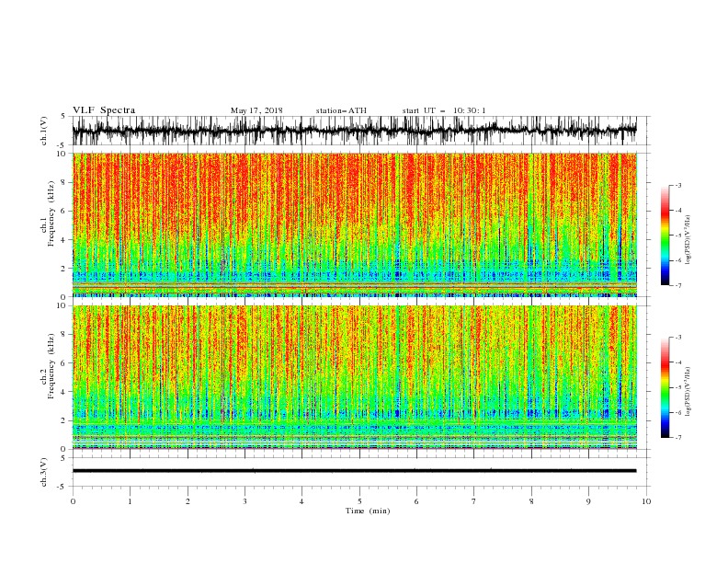Click the "-7" tick on ch.2 colorbar
The width and height of the screenshot is (728, 563).
tap(678, 437)
